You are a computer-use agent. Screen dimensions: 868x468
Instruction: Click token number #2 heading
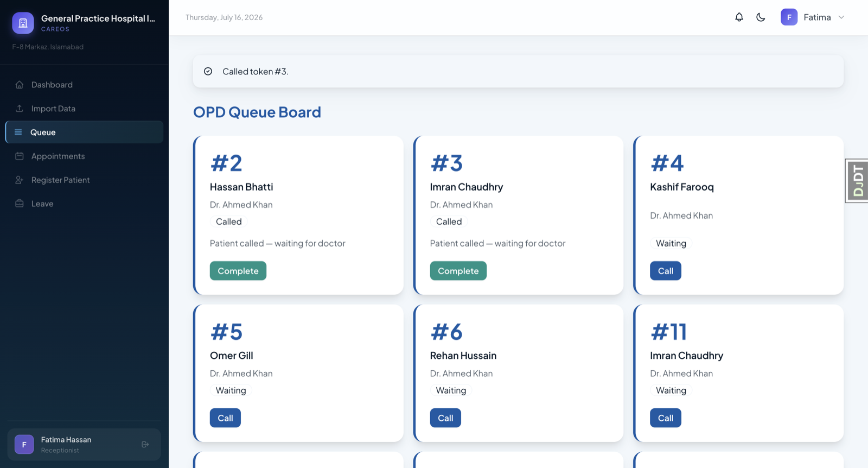226,163
